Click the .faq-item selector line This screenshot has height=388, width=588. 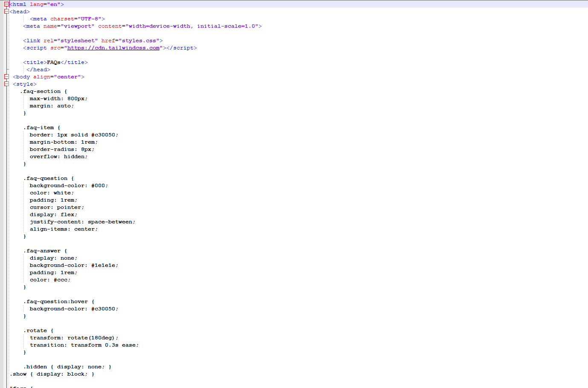tap(42, 127)
